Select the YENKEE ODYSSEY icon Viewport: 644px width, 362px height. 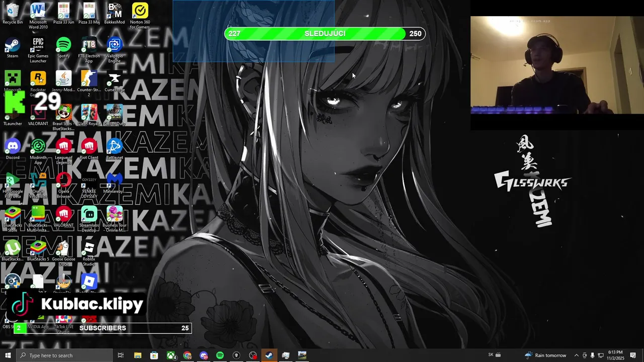pos(89,185)
